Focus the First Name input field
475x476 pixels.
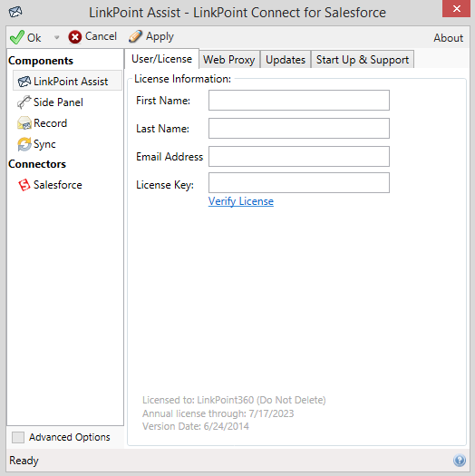[299, 100]
